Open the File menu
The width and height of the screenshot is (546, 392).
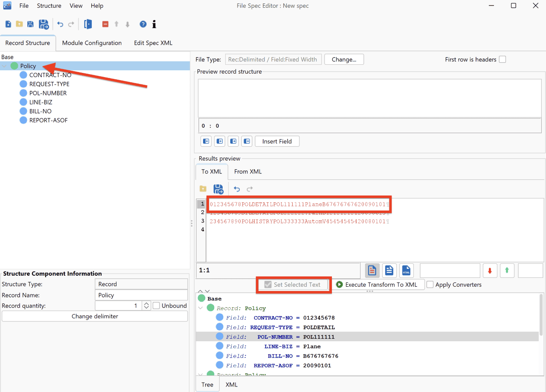tap(24, 6)
